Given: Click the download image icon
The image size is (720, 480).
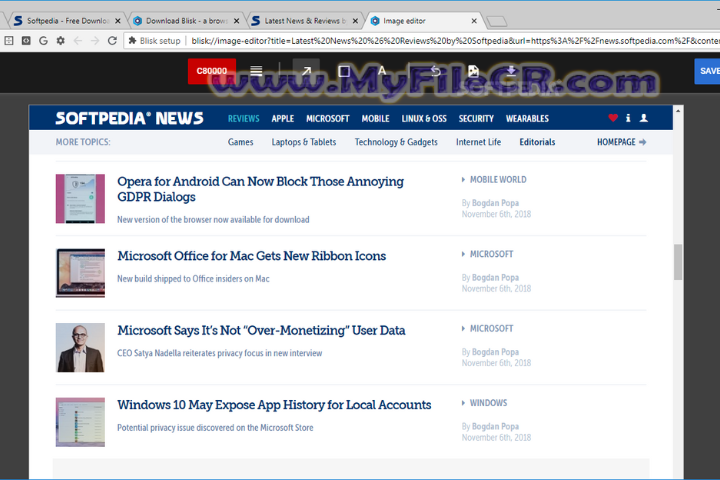Looking at the screenshot, I should (511, 71).
